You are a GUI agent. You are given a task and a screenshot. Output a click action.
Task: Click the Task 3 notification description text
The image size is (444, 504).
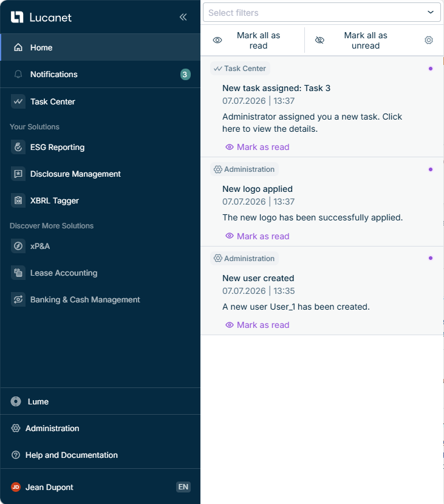tap(312, 123)
